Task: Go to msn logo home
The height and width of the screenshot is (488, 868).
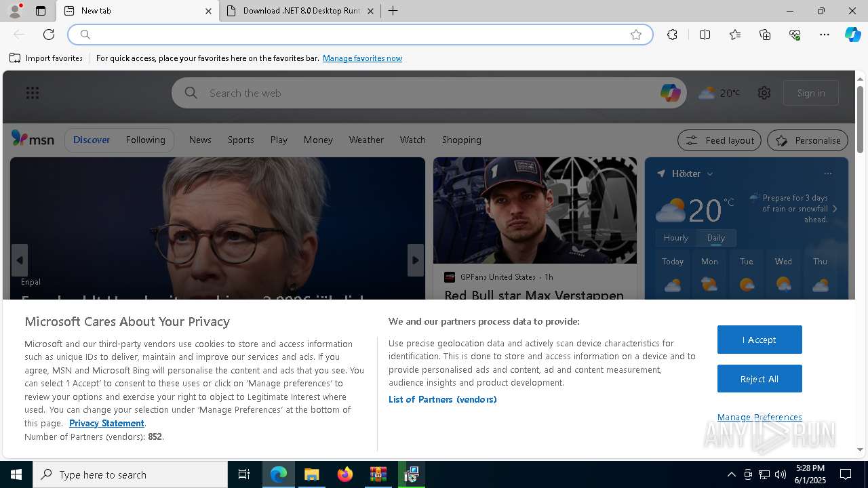Action: (33, 139)
